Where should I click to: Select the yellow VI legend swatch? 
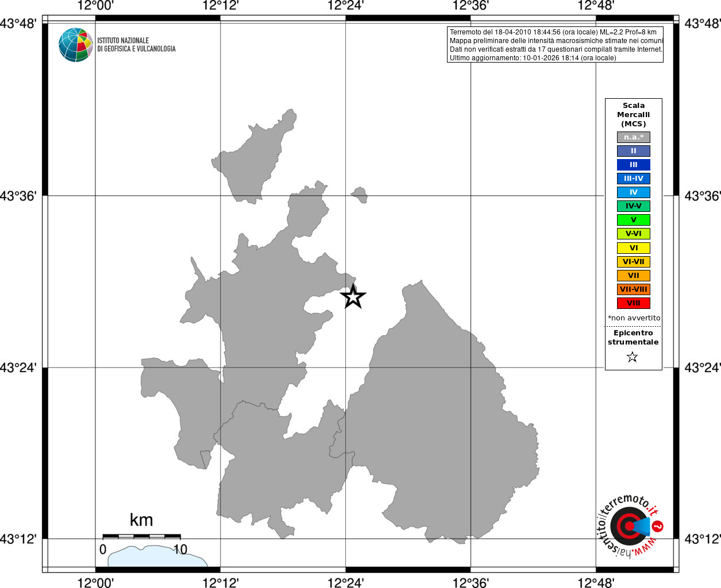click(634, 248)
